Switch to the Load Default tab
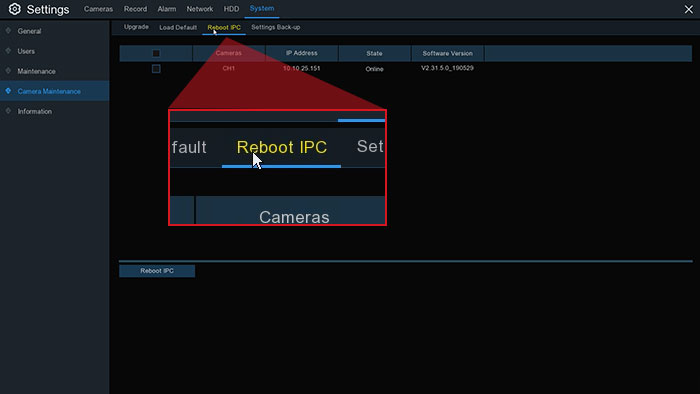 coord(178,28)
